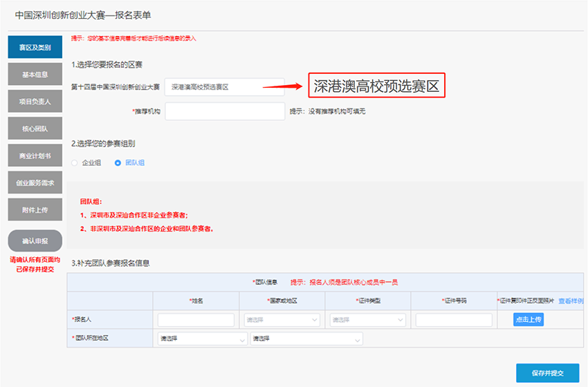Switch to the 附件上传 tab
This screenshot has width=588, height=387.
click(x=35, y=210)
